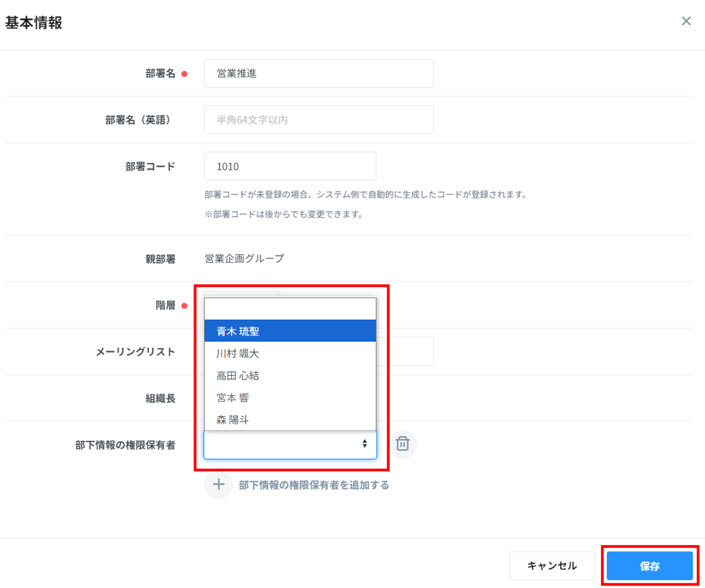
Task: Click the 営業企画グループ parent department text
Action: coord(244,259)
